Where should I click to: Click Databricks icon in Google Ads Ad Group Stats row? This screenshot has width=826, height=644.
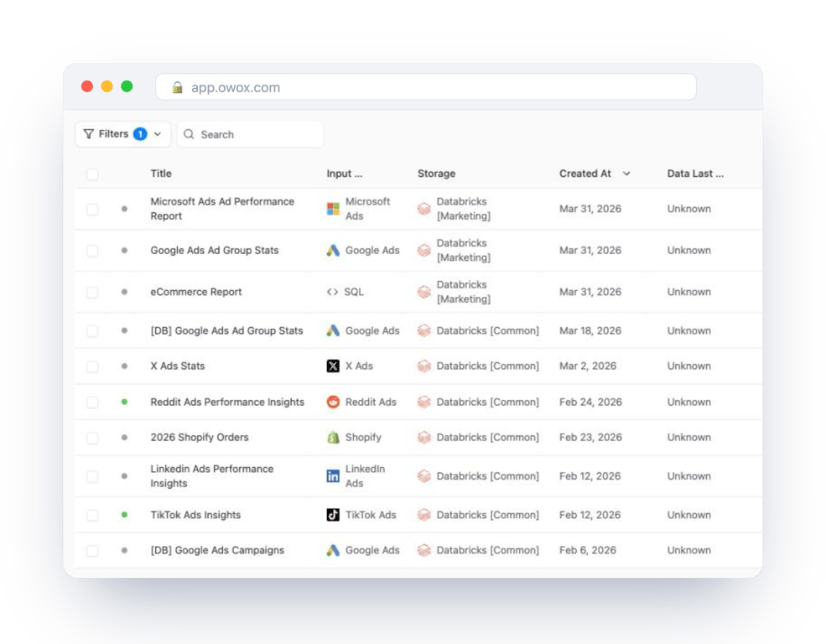coord(424,251)
